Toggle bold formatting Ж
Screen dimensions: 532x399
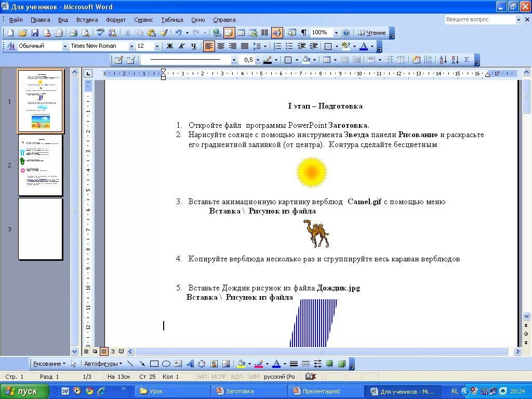(170, 46)
